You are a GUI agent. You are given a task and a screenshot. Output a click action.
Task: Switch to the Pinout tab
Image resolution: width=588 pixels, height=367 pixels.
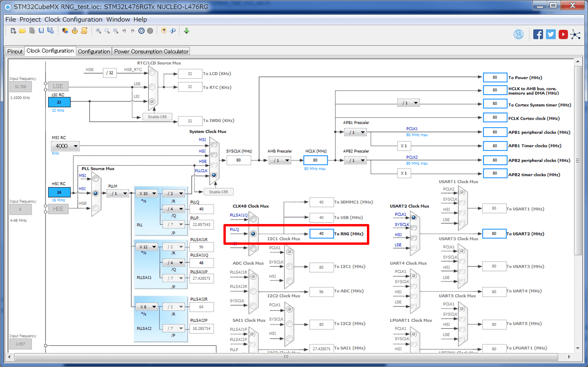click(x=15, y=51)
